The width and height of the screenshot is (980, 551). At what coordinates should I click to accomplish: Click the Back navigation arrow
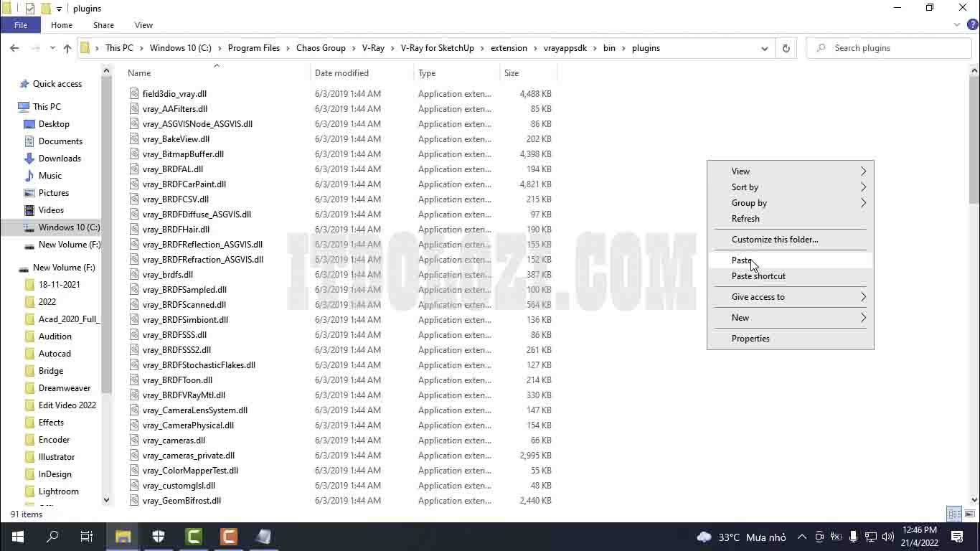click(14, 48)
